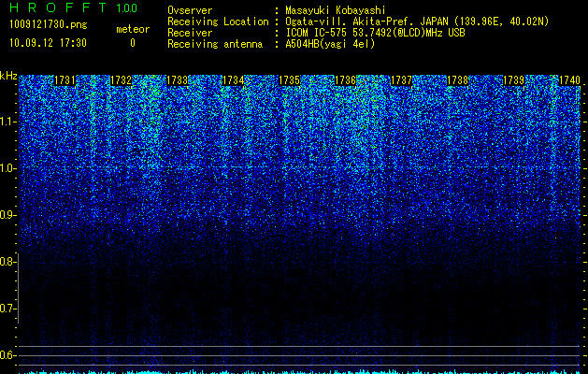
Task: Click the meteor count value 0
Action: pos(133,43)
